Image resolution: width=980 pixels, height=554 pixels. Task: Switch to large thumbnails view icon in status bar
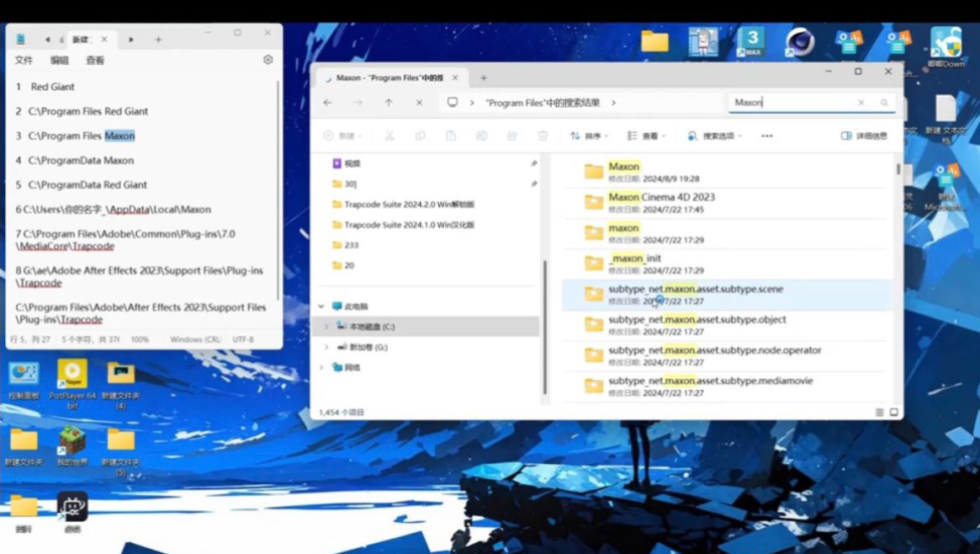[893, 412]
